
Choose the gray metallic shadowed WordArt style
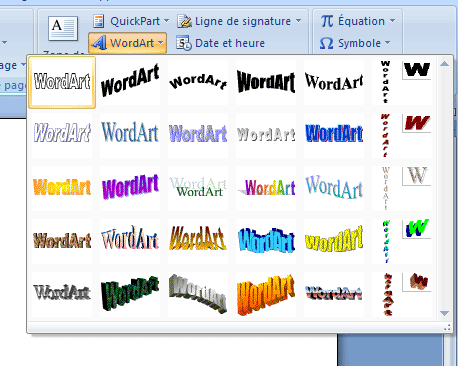(62, 294)
